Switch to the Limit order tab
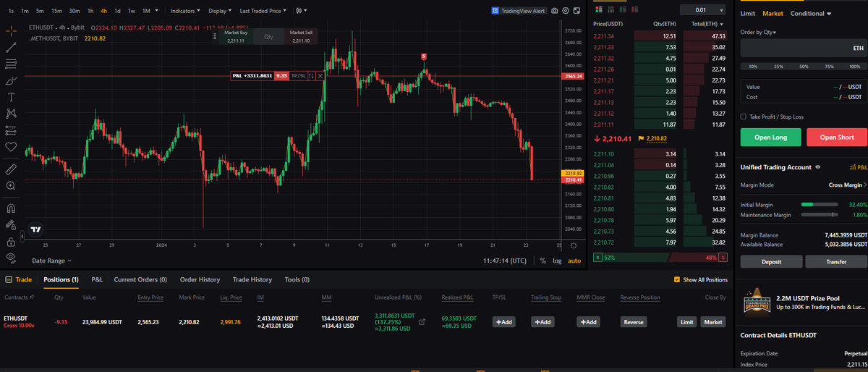Viewport: 868px width, 372px height. (x=748, y=14)
